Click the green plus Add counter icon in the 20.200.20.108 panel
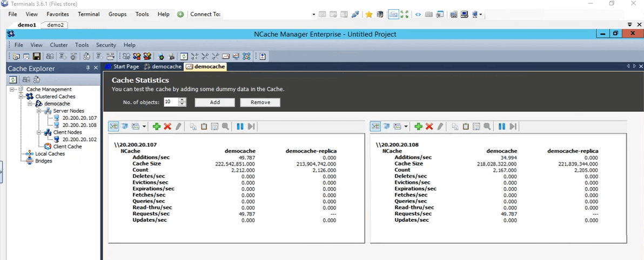This screenshot has height=260, width=644. pos(419,126)
